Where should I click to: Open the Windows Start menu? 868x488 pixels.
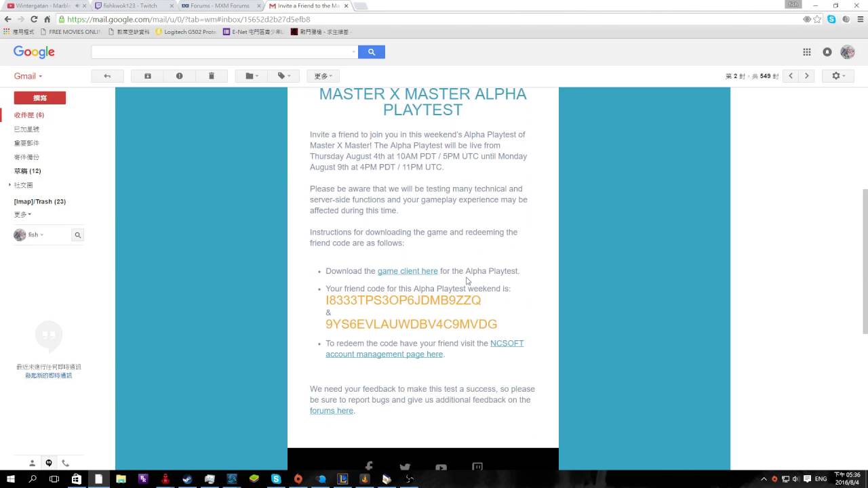coord(11,479)
